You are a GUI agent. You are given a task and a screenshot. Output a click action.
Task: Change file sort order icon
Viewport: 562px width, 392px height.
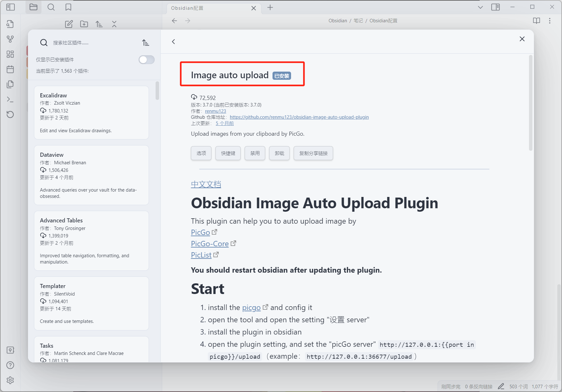click(99, 24)
